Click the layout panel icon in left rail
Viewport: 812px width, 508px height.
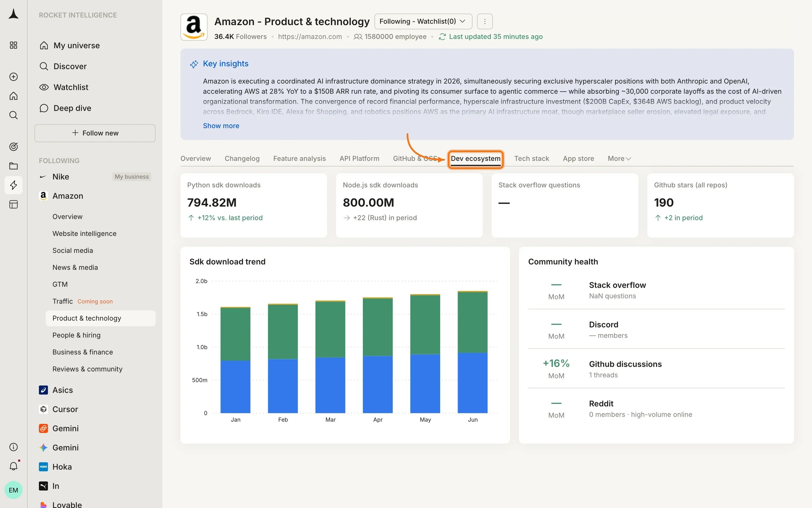click(x=14, y=204)
